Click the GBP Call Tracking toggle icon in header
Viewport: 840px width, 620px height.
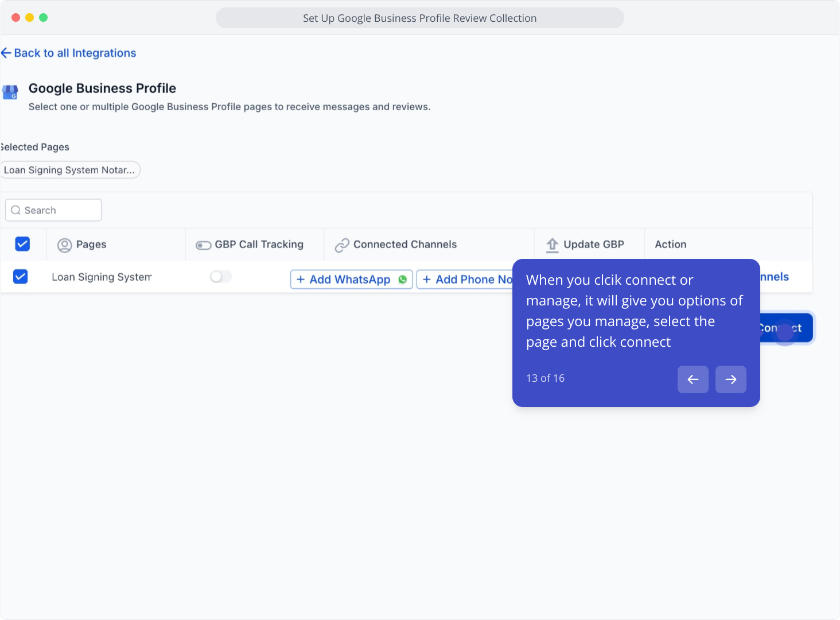pyautogui.click(x=204, y=245)
